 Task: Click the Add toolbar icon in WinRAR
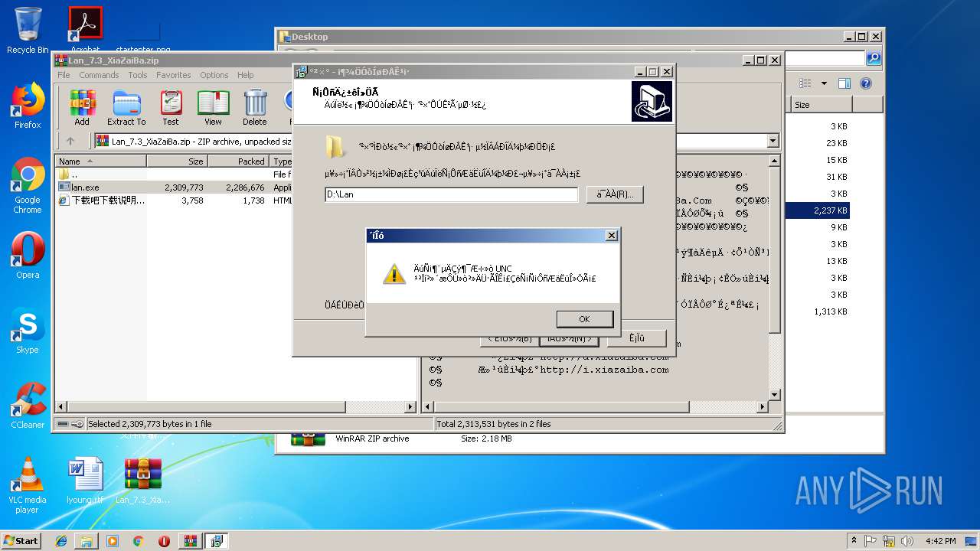tap(82, 108)
